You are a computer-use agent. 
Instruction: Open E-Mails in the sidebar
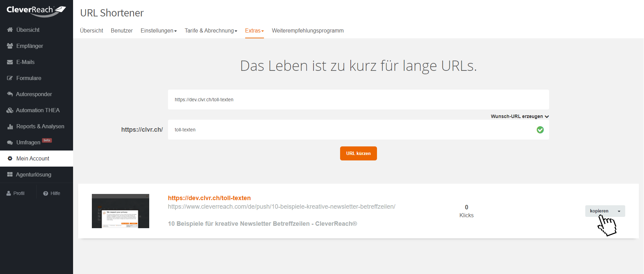pyautogui.click(x=37, y=62)
